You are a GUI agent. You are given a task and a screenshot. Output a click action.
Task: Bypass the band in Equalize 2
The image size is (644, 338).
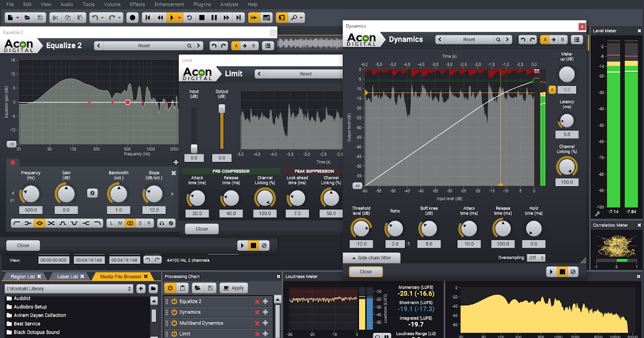pos(171,223)
